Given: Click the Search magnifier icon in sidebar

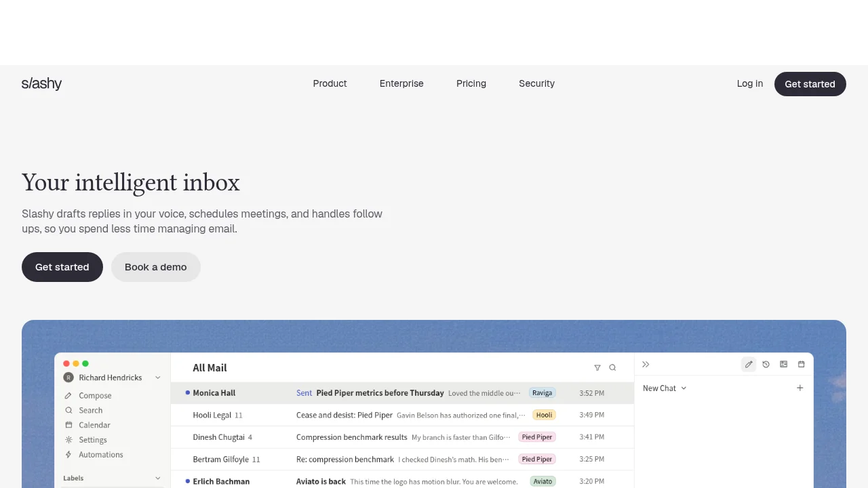Looking at the screenshot, I should [68, 411].
